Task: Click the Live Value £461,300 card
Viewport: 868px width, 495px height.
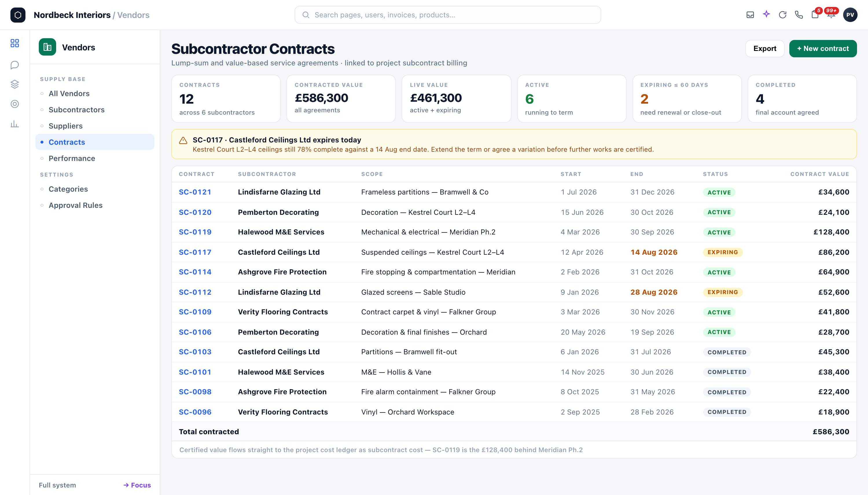Action: [x=456, y=99]
